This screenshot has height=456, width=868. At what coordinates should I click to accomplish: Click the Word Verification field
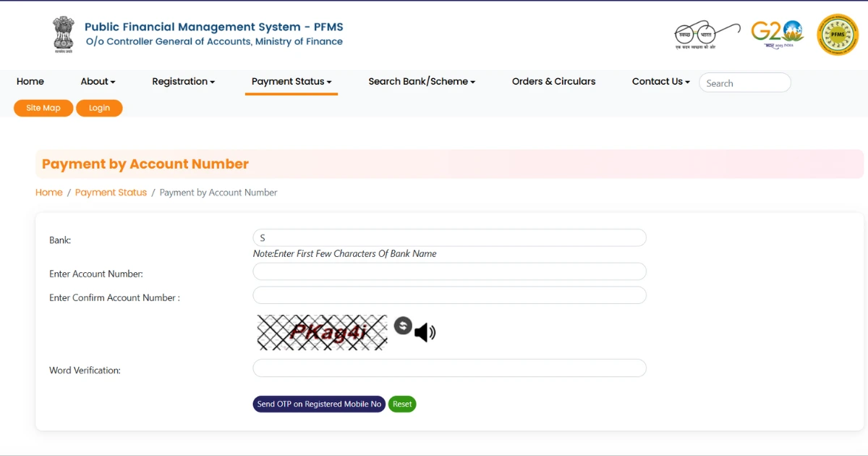pos(449,368)
